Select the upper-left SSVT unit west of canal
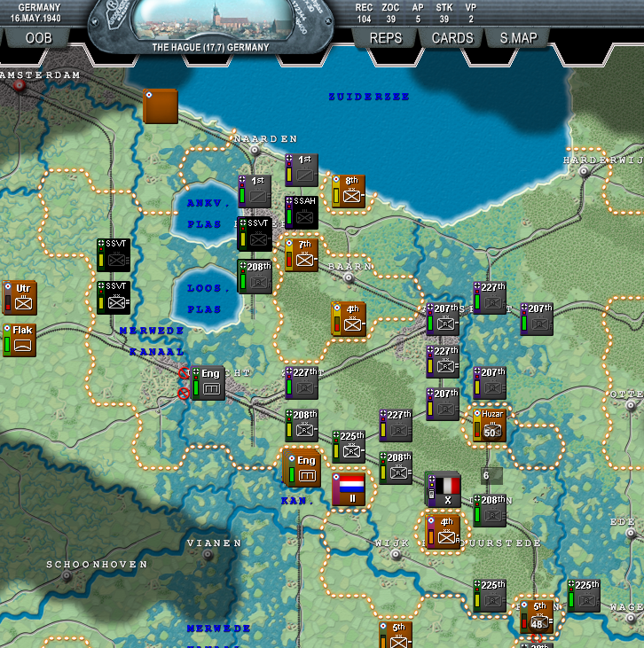644x648 pixels. click(114, 255)
